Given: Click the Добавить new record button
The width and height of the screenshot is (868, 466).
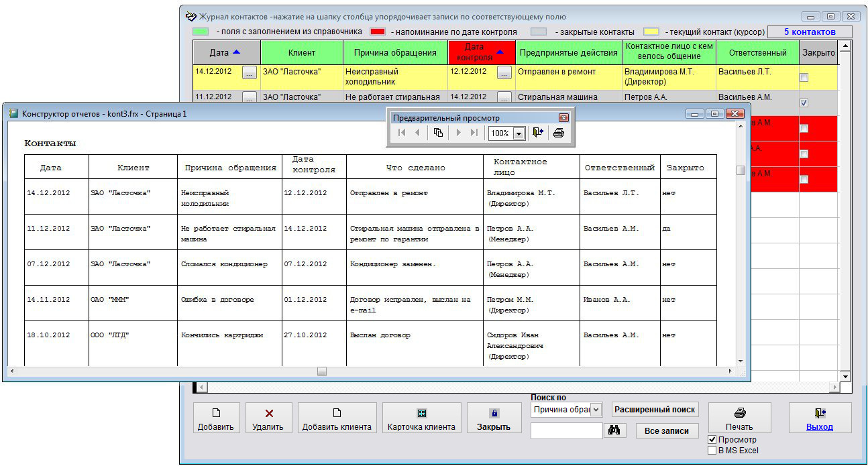Looking at the screenshot, I should (x=216, y=418).
